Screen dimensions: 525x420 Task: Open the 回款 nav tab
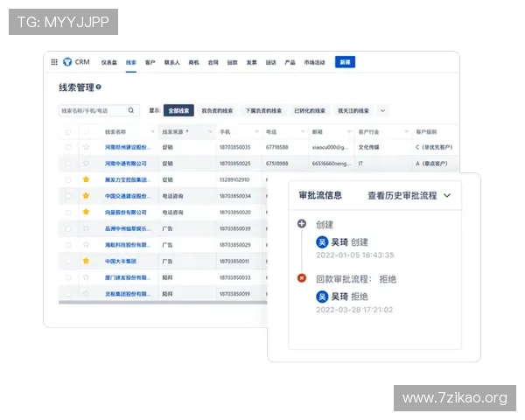coord(233,62)
